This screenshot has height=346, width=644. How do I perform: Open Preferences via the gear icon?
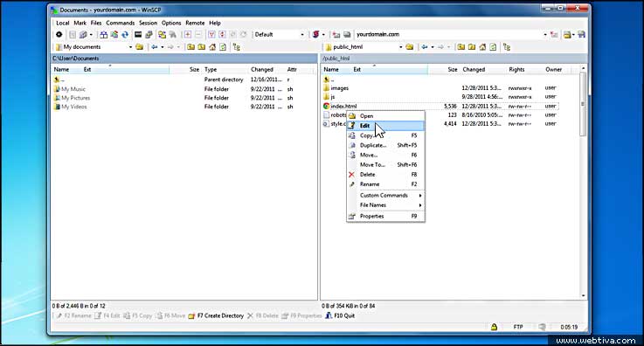point(59,34)
